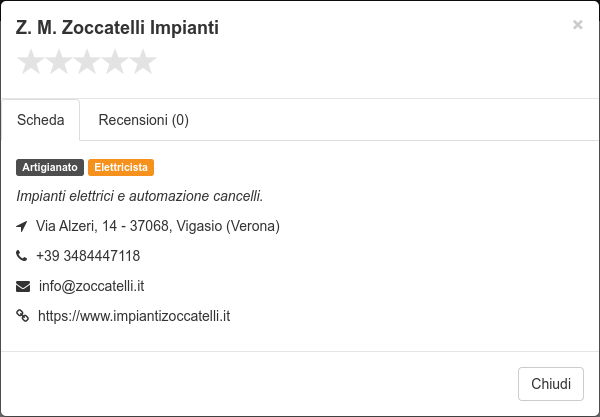
Task: Give five stars with the last star
Action: click(x=143, y=62)
